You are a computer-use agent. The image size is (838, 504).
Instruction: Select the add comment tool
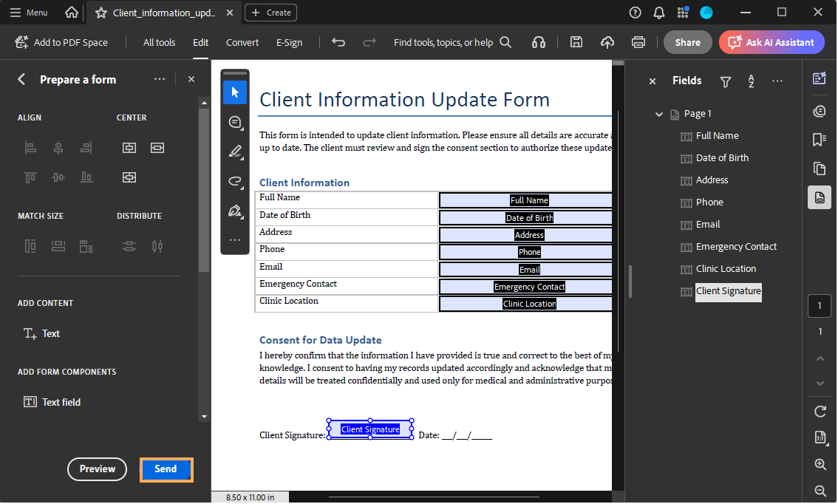point(235,122)
